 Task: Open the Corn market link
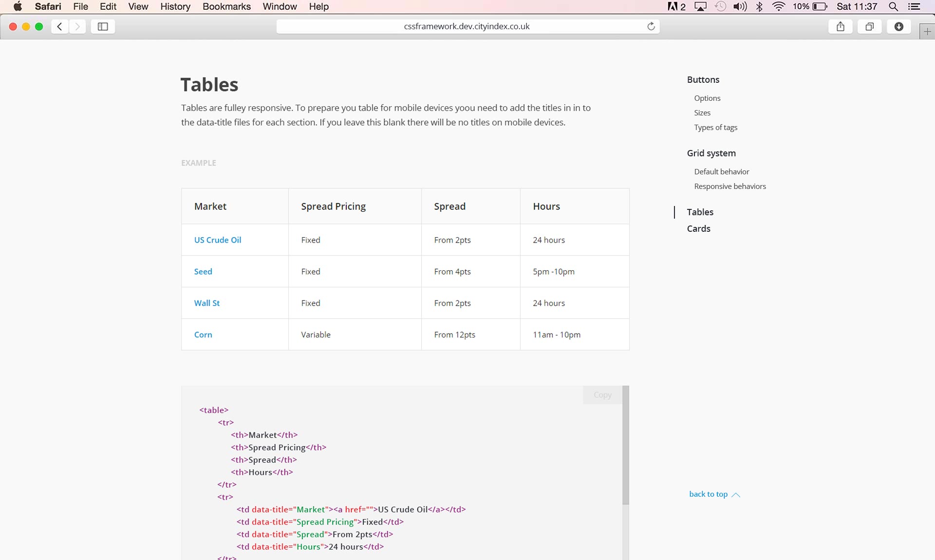tap(203, 335)
